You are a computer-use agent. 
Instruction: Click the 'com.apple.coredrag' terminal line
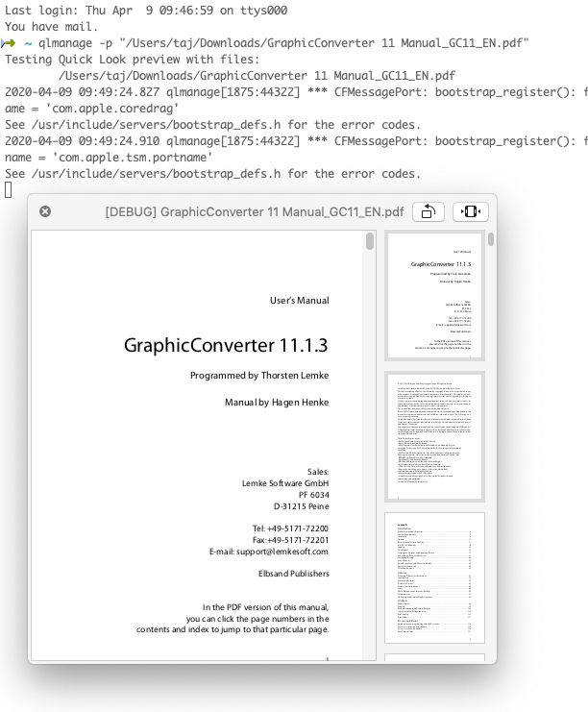(x=91, y=109)
